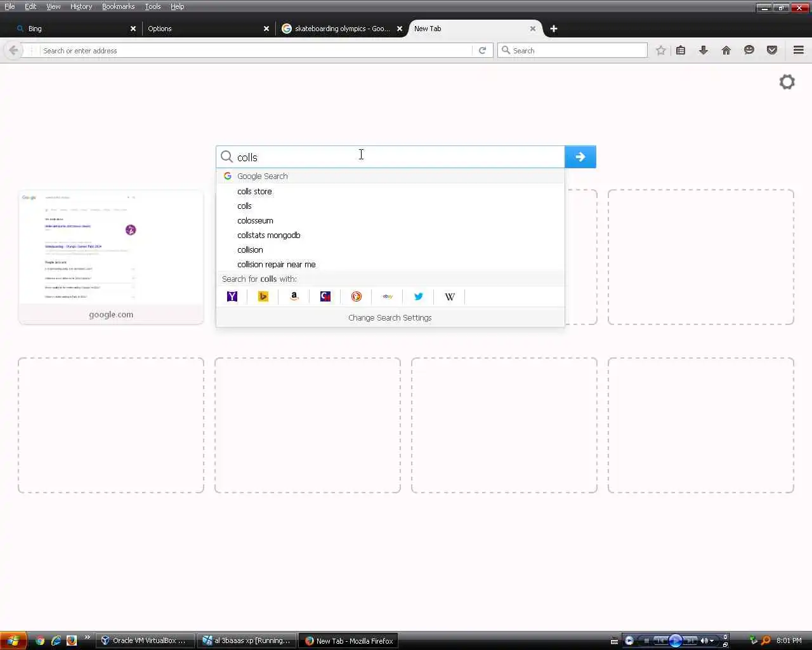
Task: Open a new tab with plus button
Action: tap(554, 29)
